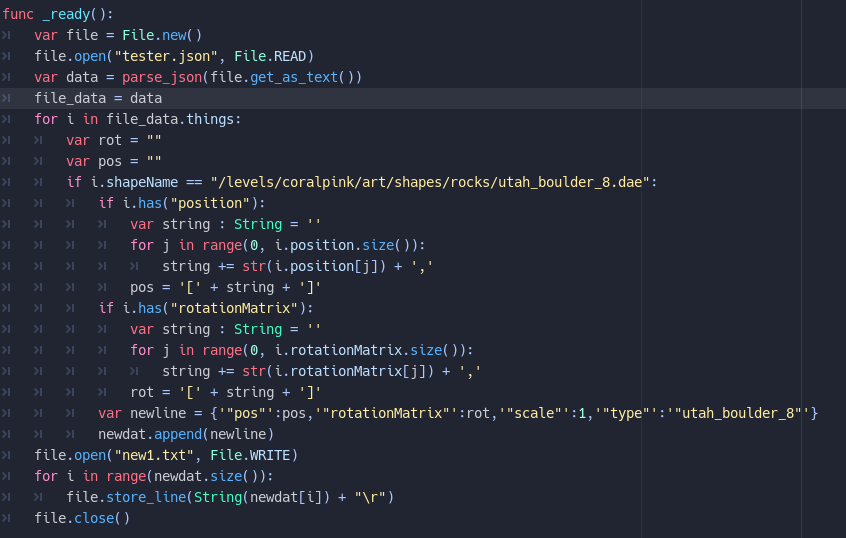The height and width of the screenshot is (538, 846).
Task: Click "File.new()" on the var file line
Action: 162,35
